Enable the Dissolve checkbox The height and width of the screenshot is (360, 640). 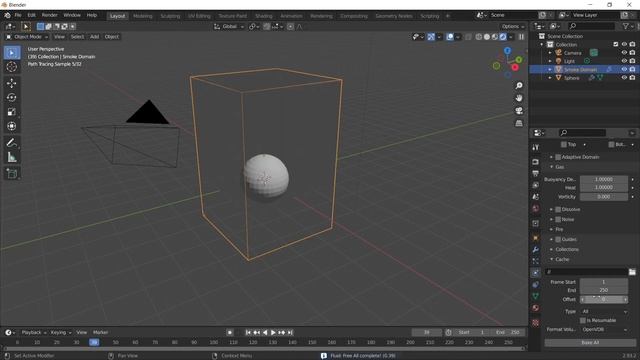click(x=558, y=209)
